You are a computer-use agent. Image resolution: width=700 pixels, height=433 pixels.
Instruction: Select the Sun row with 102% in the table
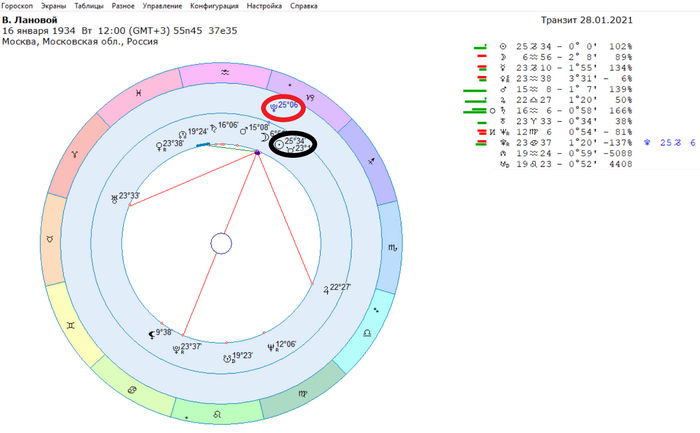coord(554,46)
